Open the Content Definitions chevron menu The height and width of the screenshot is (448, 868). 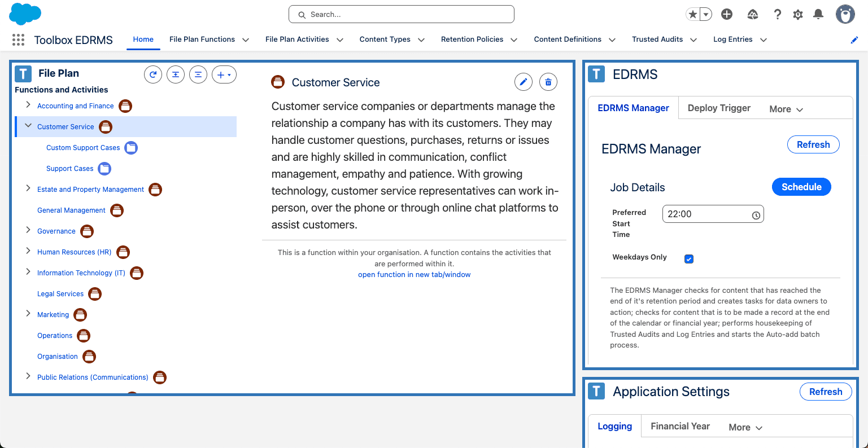point(612,40)
